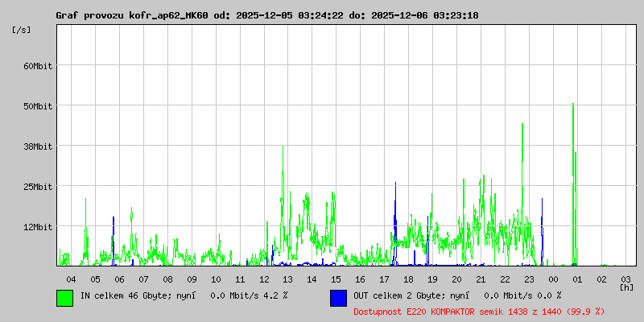Select hour 03 on the time axis
The width and height of the screenshot is (644, 322).
(625, 279)
